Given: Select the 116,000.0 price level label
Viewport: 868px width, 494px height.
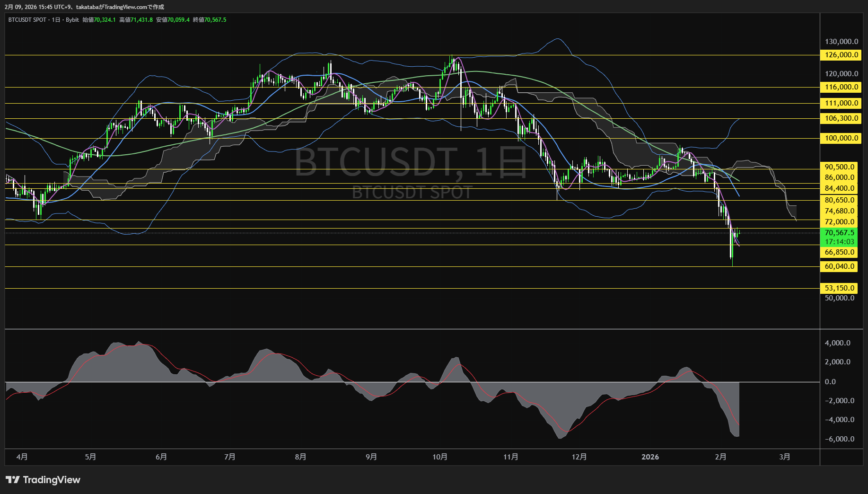Looking at the screenshot, I should click(x=841, y=87).
